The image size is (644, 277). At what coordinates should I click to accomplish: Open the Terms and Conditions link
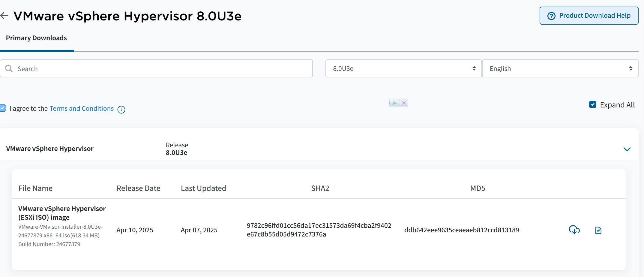coord(82,108)
